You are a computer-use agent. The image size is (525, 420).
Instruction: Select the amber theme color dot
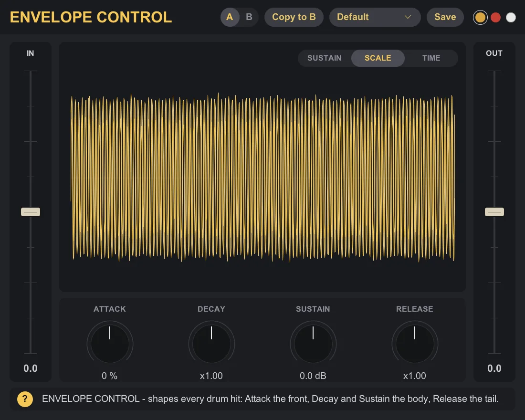tap(480, 17)
